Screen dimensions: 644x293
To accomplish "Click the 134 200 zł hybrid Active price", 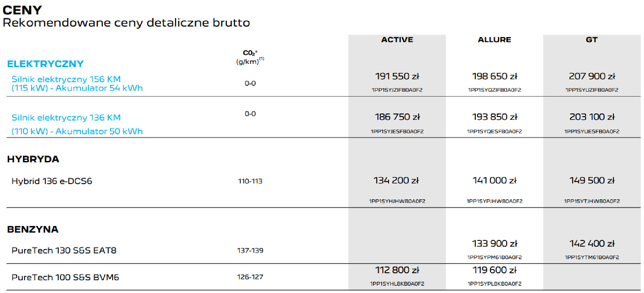I will (396, 181).
